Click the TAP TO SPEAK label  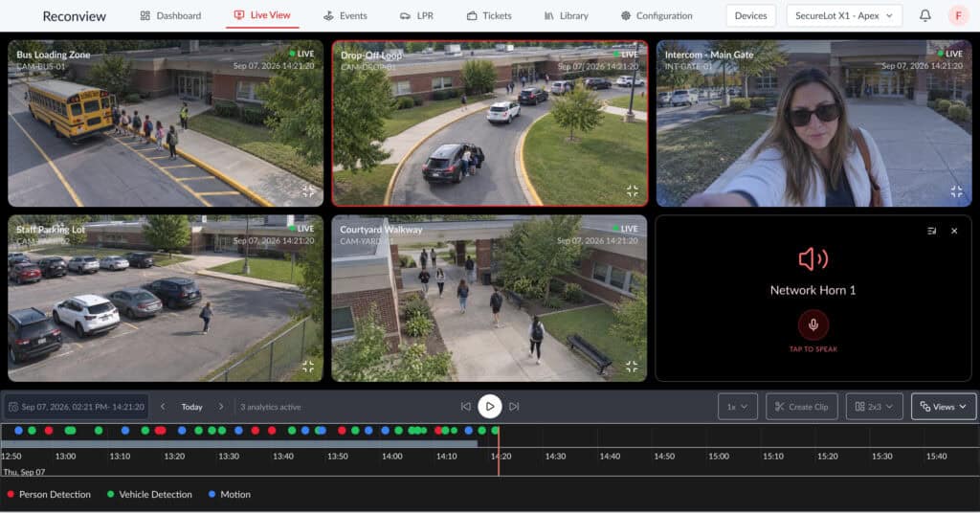pyautogui.click(x=813, y=349)
